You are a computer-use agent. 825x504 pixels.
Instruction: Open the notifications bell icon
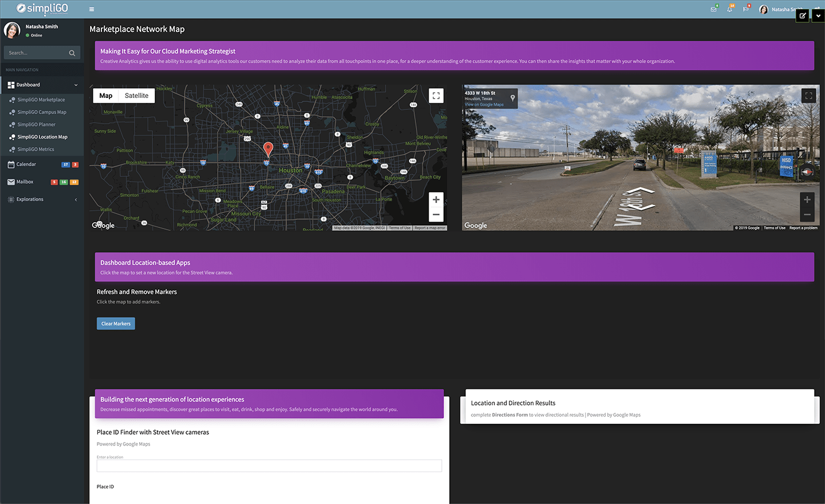[x=729, y=9]
